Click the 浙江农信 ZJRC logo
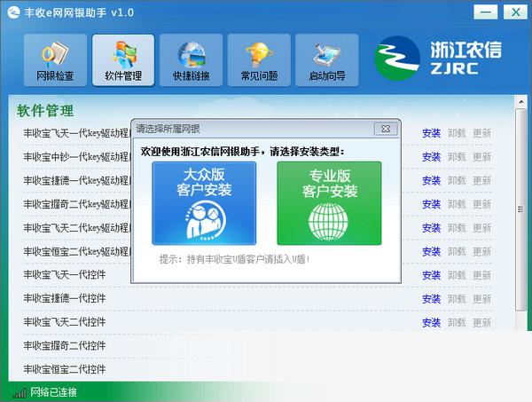 click(438, 59)
